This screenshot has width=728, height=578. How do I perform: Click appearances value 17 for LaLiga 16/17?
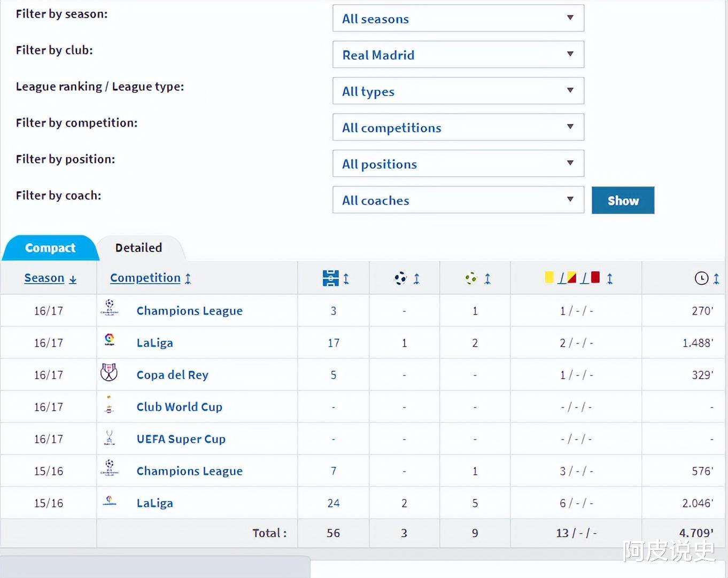(334, 343)
